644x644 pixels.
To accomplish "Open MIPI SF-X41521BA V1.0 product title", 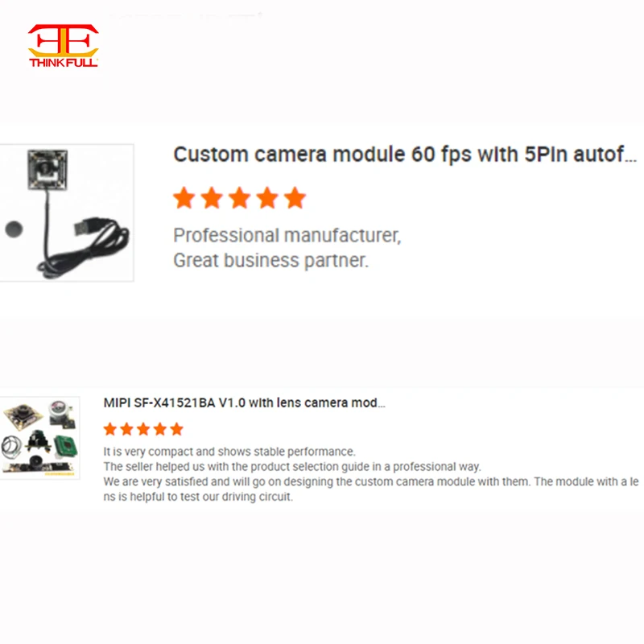I will (x=244, y=402).
